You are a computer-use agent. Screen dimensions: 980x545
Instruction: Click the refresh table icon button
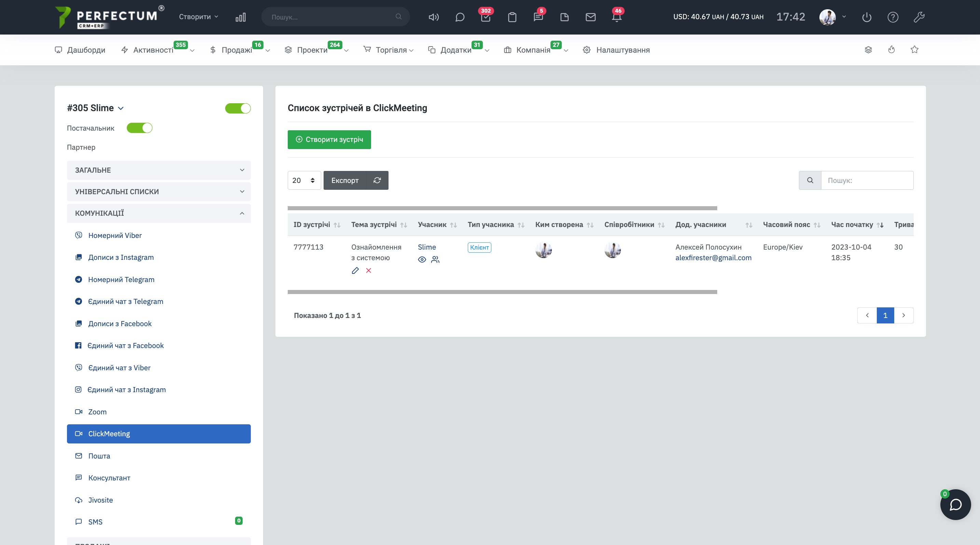(377, 181)
